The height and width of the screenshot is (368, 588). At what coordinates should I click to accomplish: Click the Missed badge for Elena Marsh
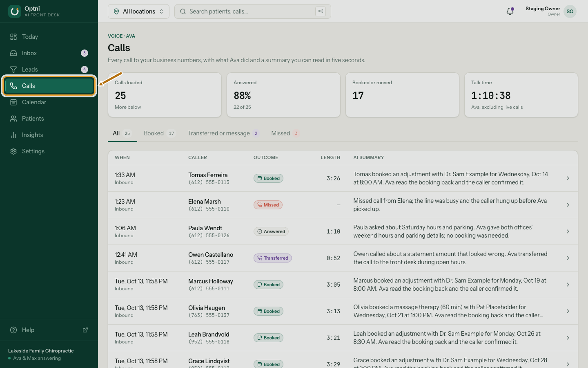point(268,205)
